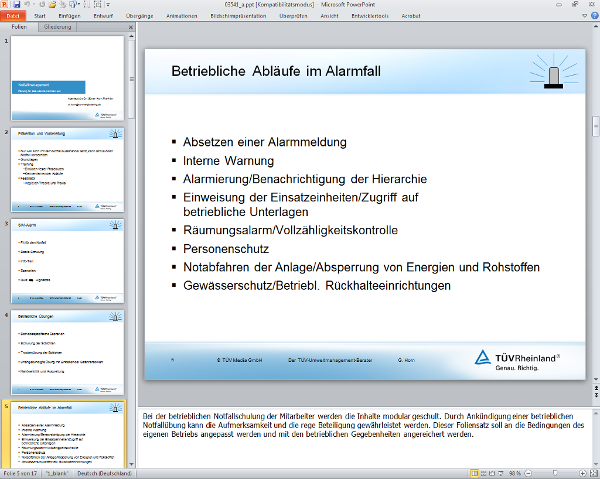600x479 pixels.
Task: Open the PowerPoint application icon menu
Action: click(x=5, y=5)
